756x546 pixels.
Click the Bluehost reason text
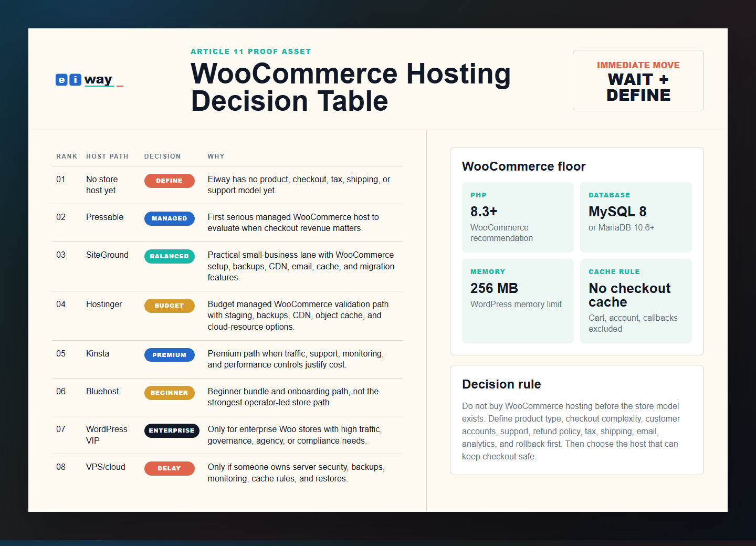coord(293,397)
